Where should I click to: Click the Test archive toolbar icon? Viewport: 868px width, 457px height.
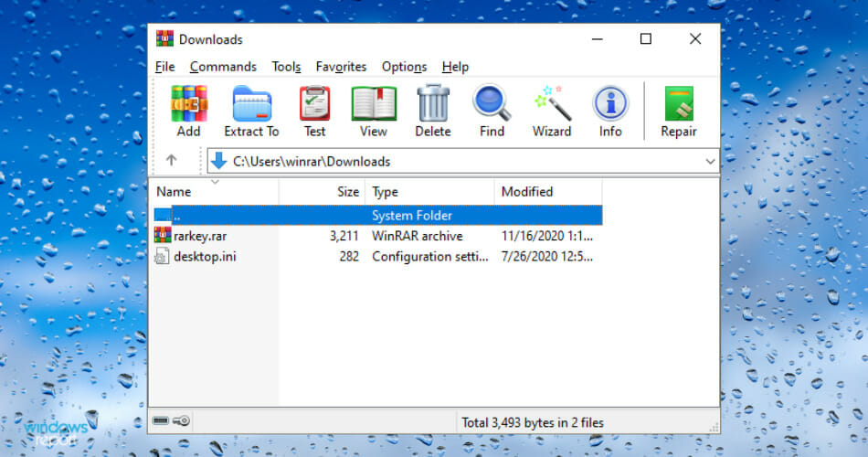click(x=314, y=103)
